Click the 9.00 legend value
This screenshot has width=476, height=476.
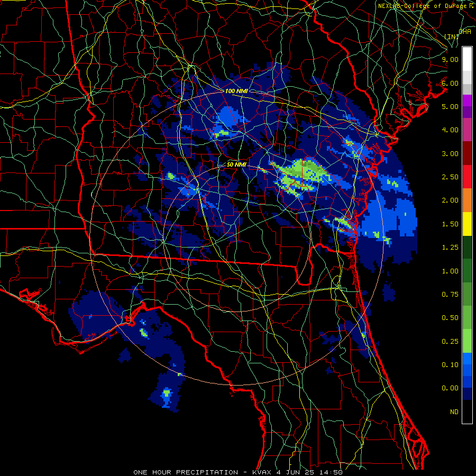pos(450,59)
